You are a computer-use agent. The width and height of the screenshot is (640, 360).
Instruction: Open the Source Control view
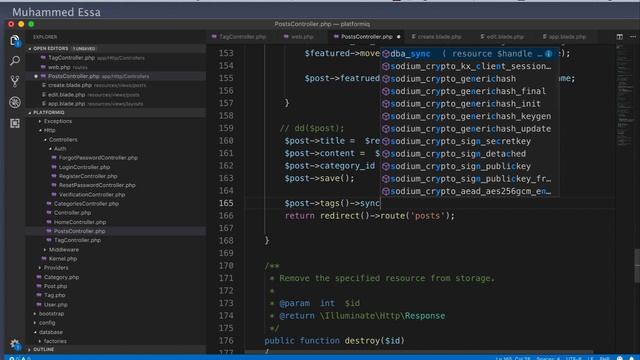click(15, 81)
